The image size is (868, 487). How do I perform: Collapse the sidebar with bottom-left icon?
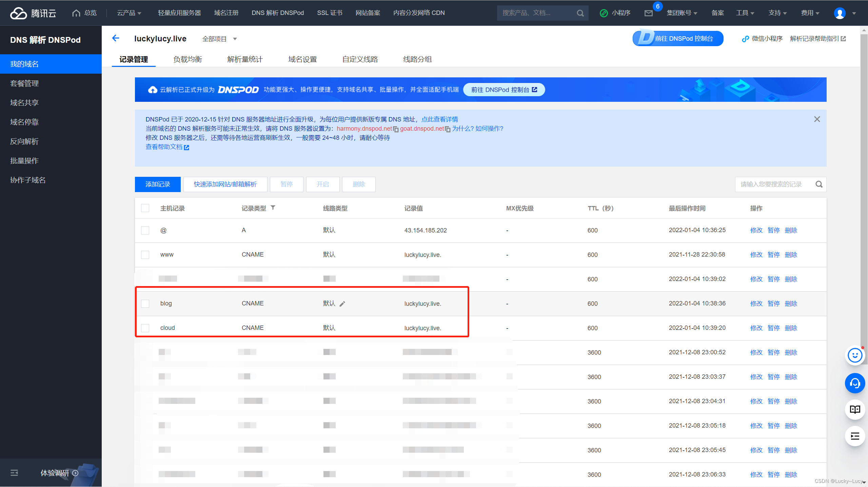coord(14,473)
